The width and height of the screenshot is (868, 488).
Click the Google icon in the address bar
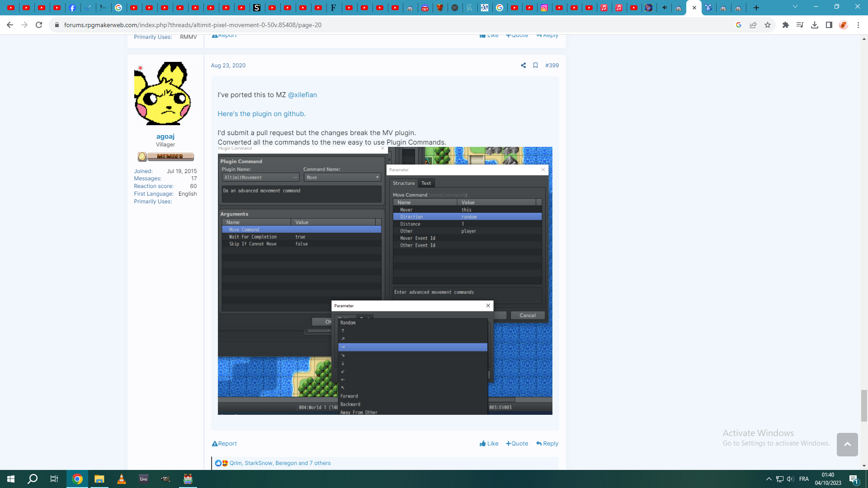739,25
